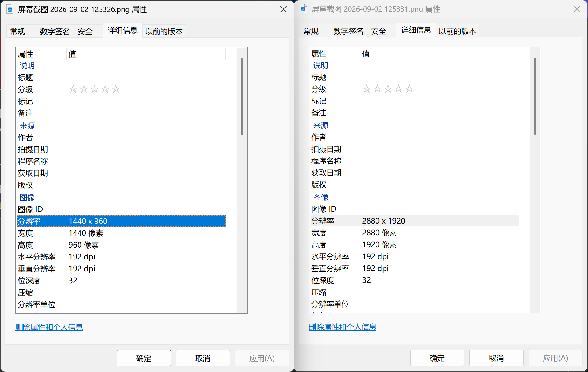Select 2880 x 1920 resolution row
The image size is (588, 372).
click(x=415, y=221)
